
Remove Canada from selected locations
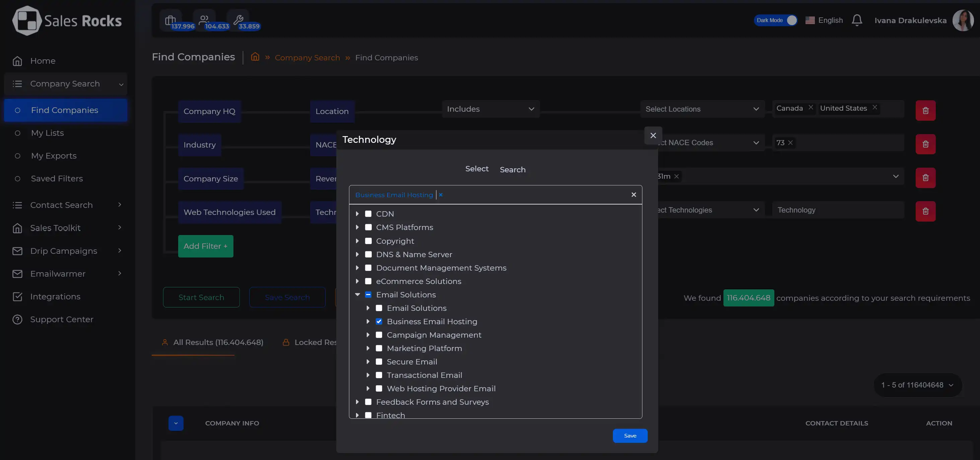pyautogui.click(x=811, y=107)
